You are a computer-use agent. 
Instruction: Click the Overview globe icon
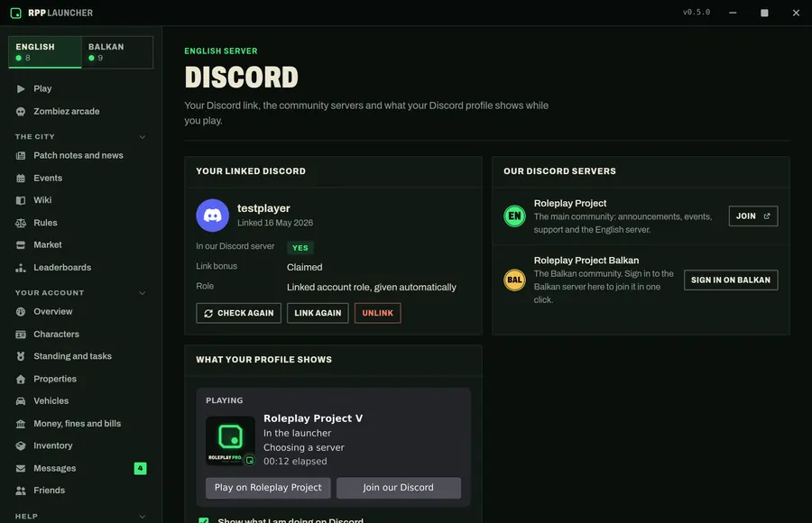click(x=21, y=312)
